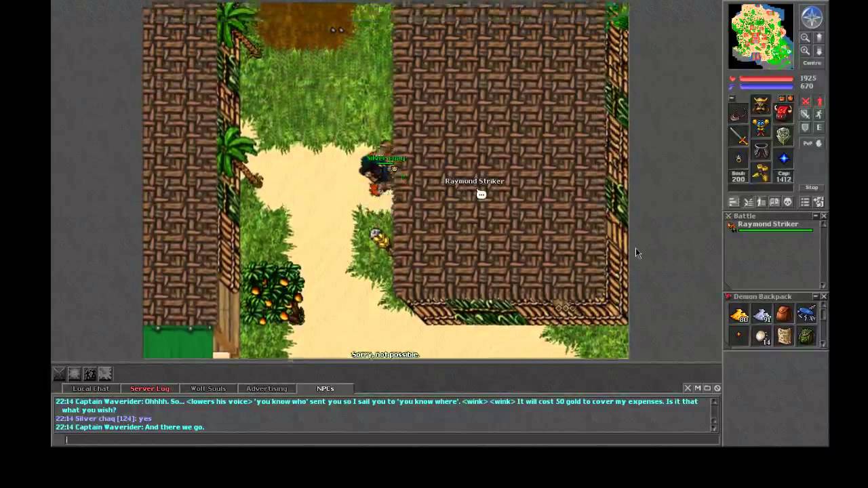Enable offensive fight mode
868x488 pixels.
[x=805, y=101]
